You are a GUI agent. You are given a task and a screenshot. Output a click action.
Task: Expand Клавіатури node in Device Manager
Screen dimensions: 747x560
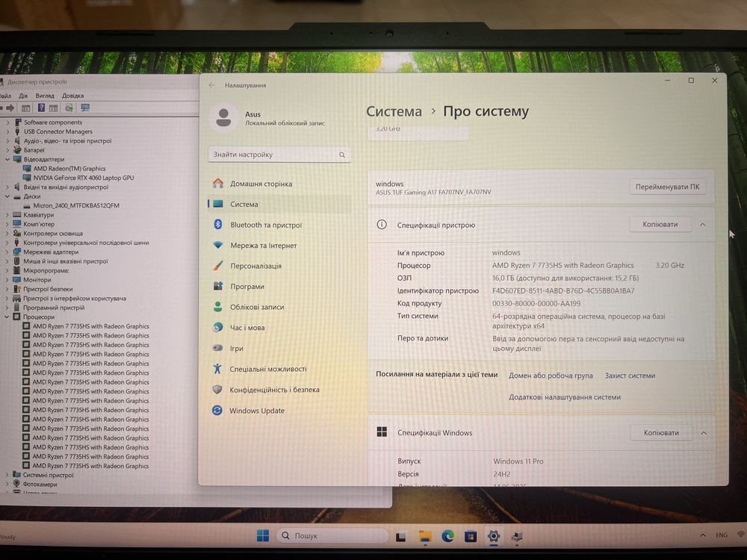click(x=7, y=215)
